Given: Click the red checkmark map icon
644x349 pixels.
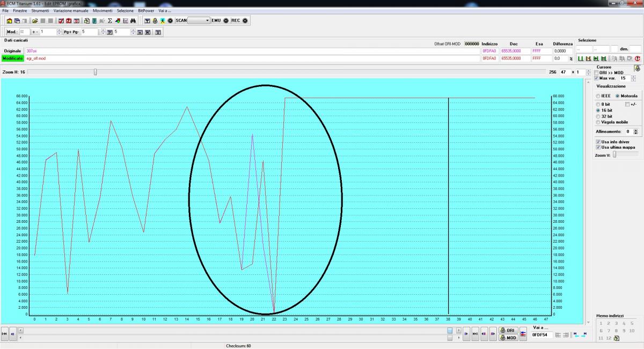Looking at the screenshot, I should 61,20.
